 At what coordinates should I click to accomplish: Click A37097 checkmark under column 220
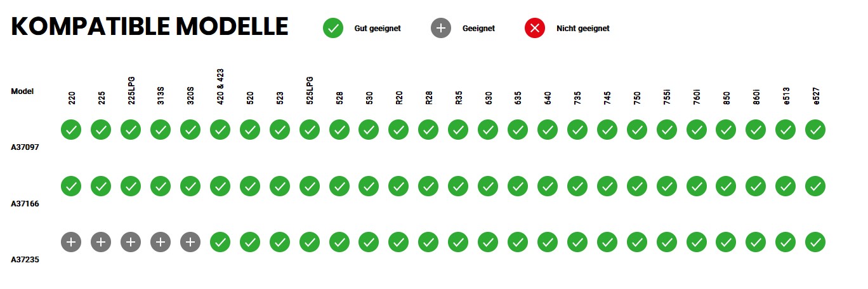pyautogui.click(x=71, y=130)
